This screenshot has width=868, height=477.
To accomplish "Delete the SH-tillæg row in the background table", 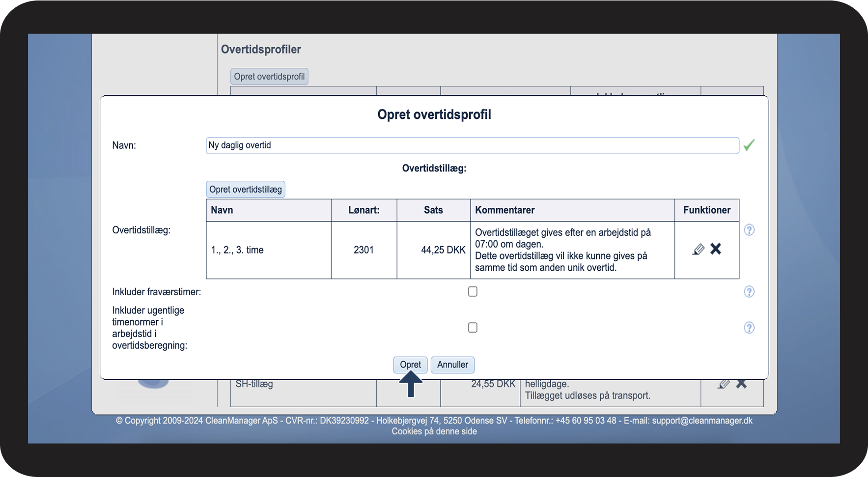I will click(741, 384).
